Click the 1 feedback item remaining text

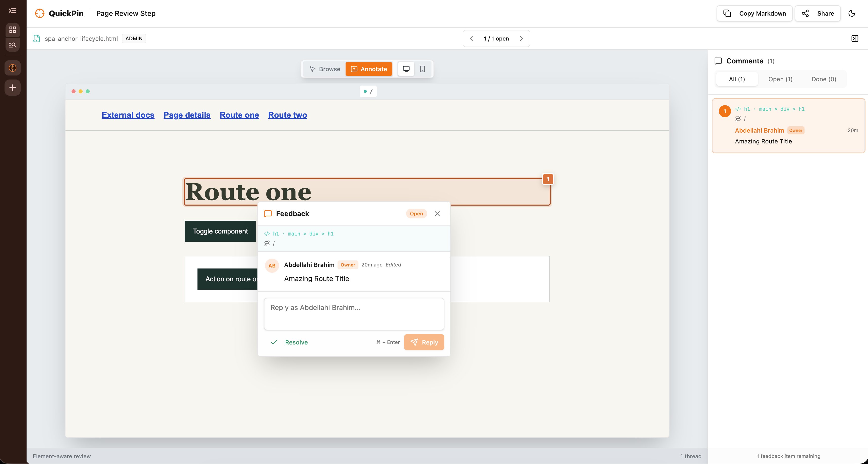pyautogui.click(x=788, y=456)
